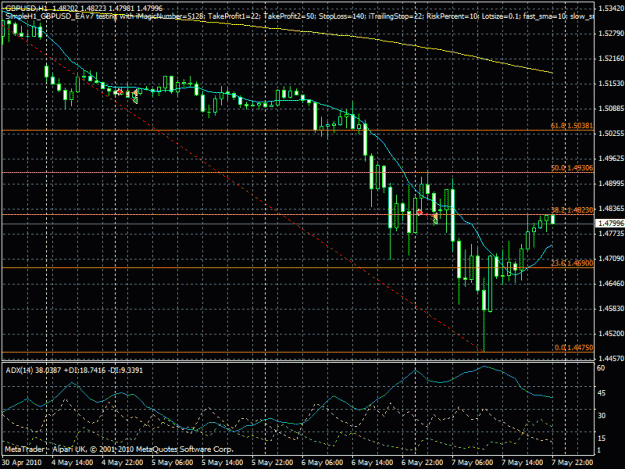Image resolution: width=625 pixels, height=469 pixels.
Task: Click price axis value 1.52790
Action: [x=611, y=33]
